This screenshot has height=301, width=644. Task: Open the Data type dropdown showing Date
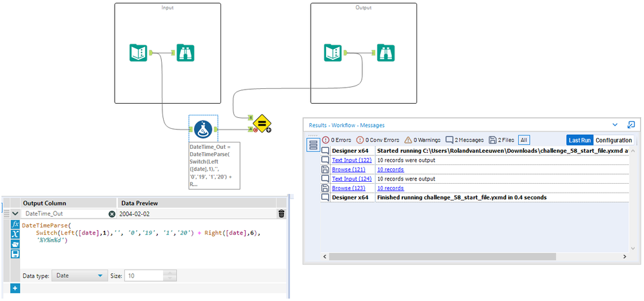pos(80,275)
